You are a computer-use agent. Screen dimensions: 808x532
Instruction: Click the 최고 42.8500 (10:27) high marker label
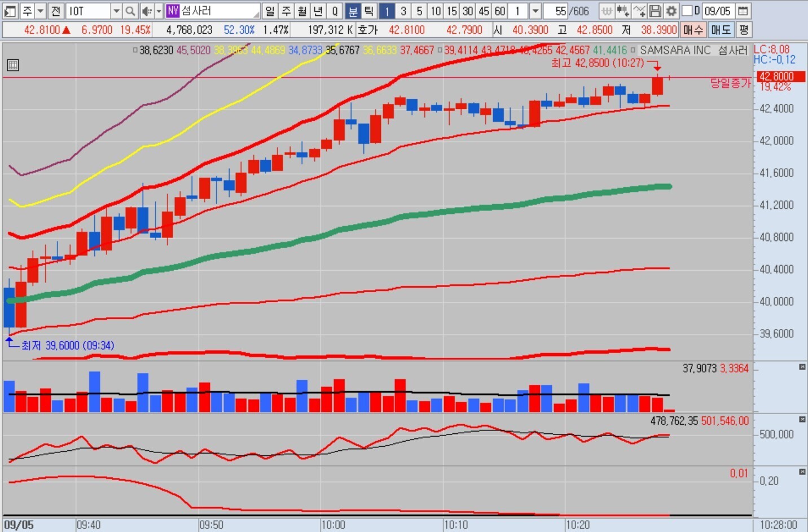tap(597, 63)
